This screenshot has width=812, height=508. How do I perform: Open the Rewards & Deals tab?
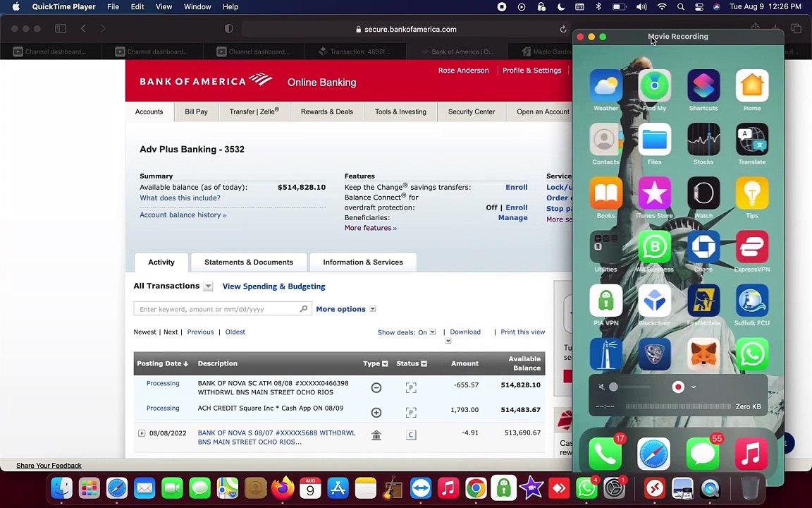327,111
